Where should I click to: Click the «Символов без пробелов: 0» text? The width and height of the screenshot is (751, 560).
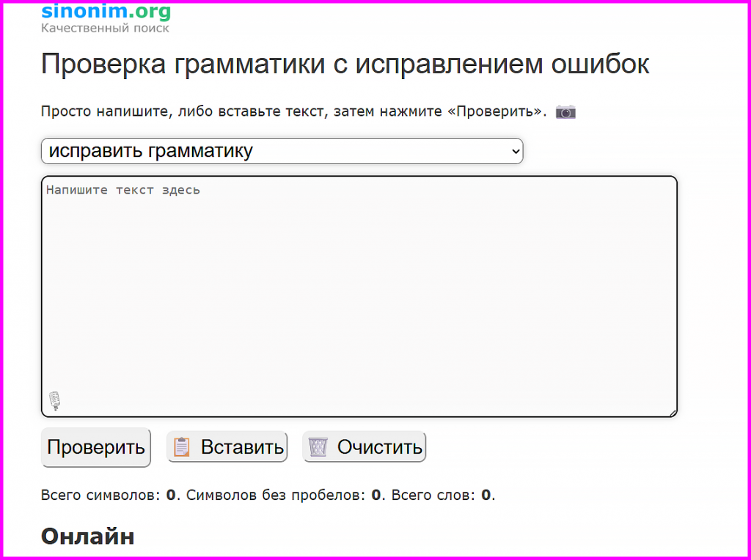283,495
